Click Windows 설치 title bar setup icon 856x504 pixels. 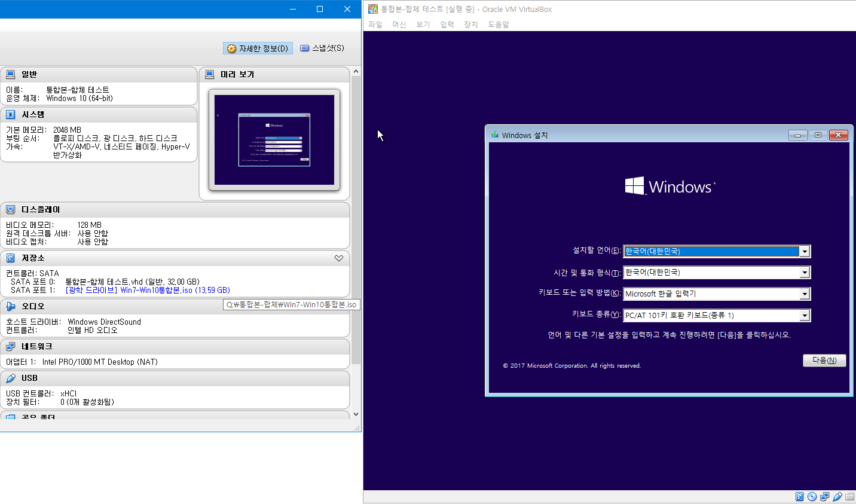click(495, 135)
